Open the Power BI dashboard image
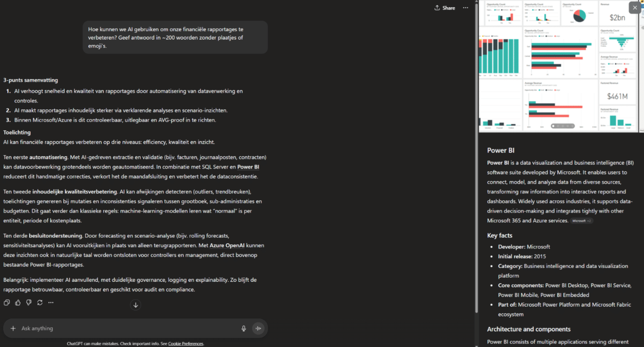The height and width of the screenshot is (347, 644). coord(559,67)
